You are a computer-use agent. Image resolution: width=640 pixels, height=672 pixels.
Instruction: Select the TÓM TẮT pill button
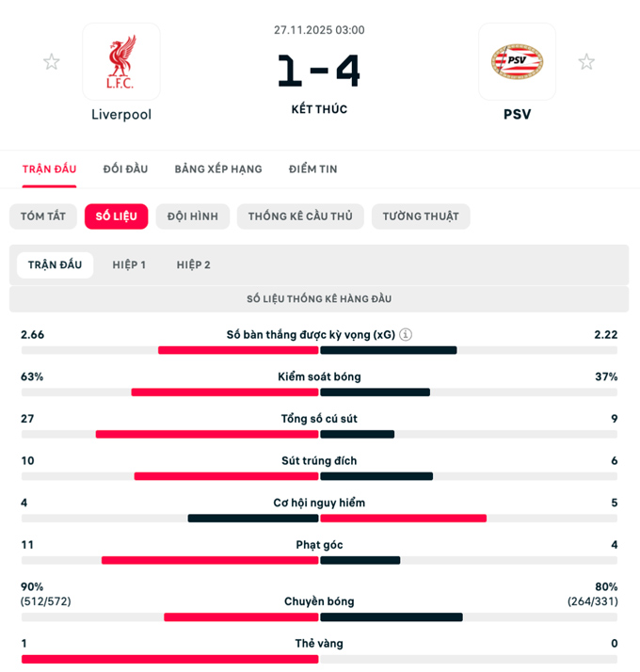43,216
